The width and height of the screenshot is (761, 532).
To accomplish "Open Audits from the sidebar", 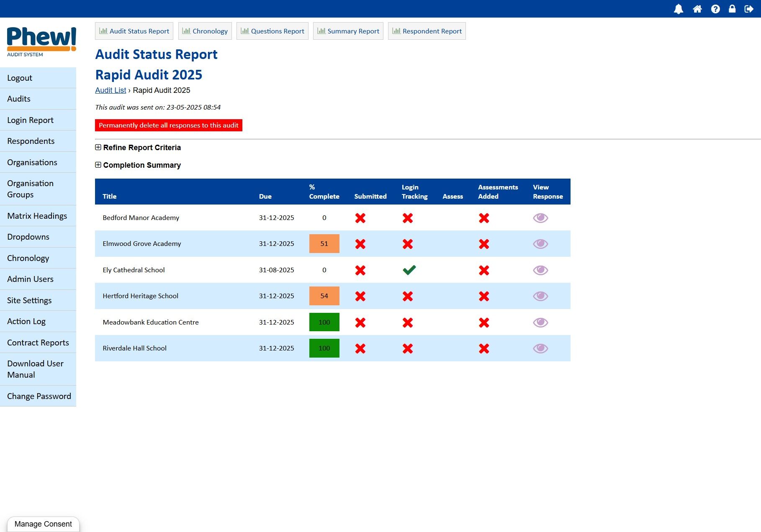I will [38, 99].
